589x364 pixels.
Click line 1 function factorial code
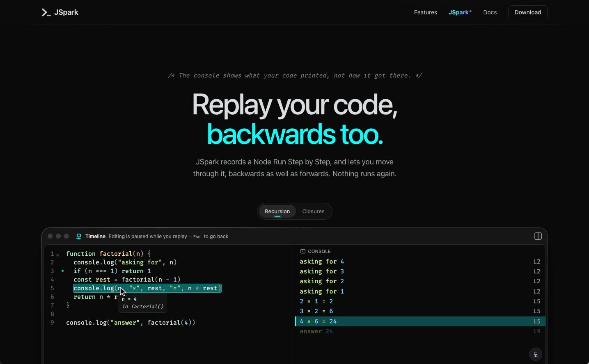tap(108, 254)
